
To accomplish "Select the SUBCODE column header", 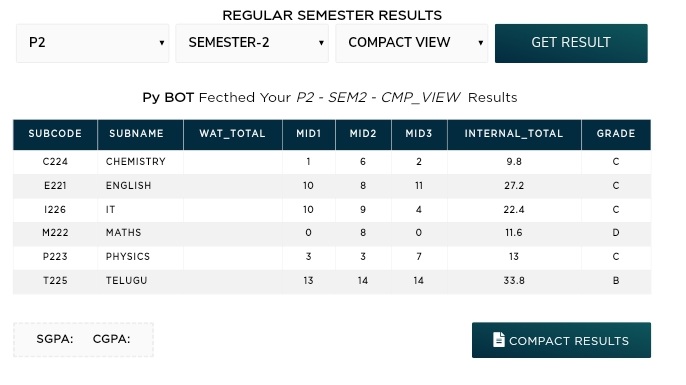I will pyautogui.click(x=55, y=134).
